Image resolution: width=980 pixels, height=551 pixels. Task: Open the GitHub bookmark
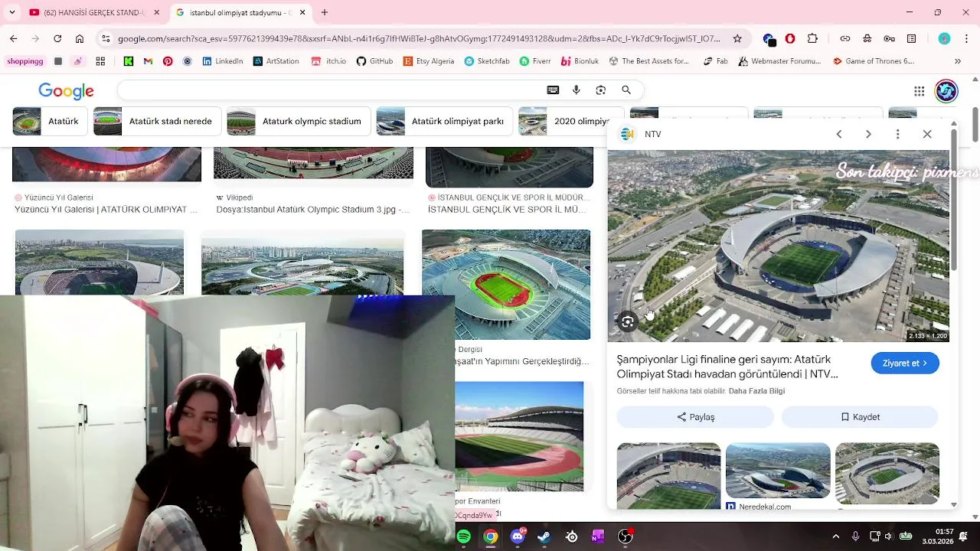pos(374,61)
